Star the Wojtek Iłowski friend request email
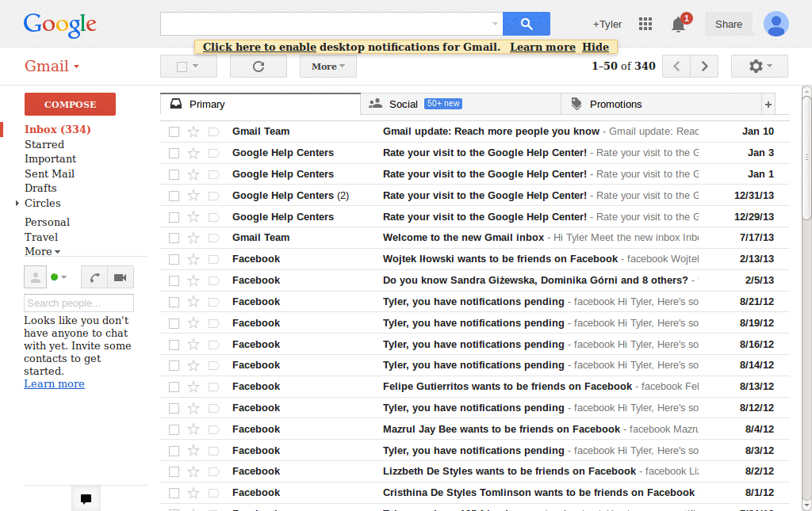The height and width of the screenshot is (511, 812). click(x=193, y=259)
